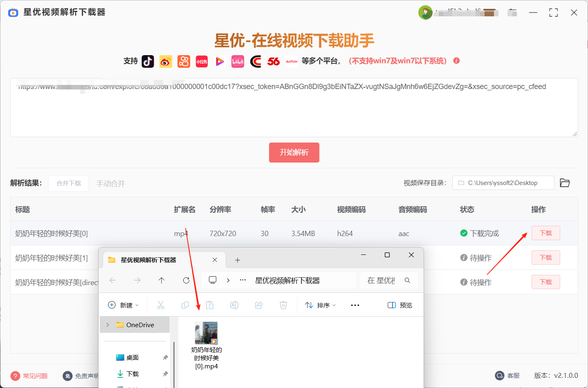Click the 下载完成 status text
Screen dimensions: 588x388
(x=485, y=233)
